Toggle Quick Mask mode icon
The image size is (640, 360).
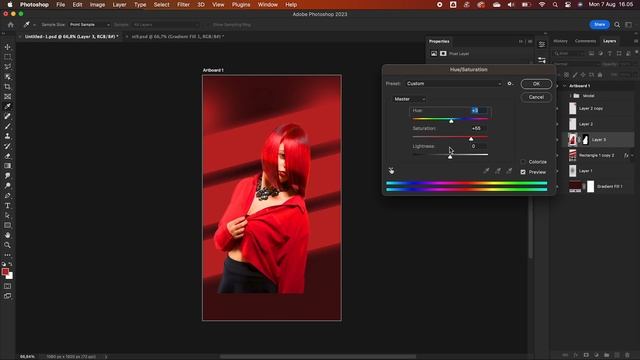pos(7,286)
